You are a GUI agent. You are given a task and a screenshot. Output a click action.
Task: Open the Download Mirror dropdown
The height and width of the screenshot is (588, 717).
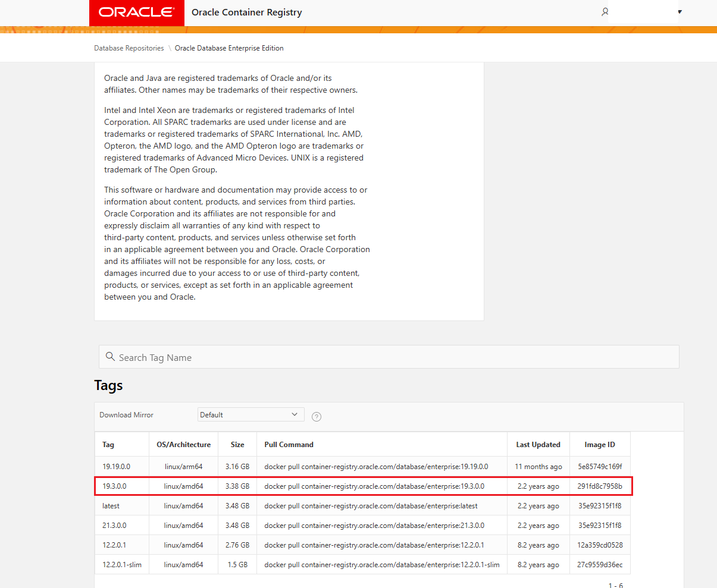pos(251,414)
